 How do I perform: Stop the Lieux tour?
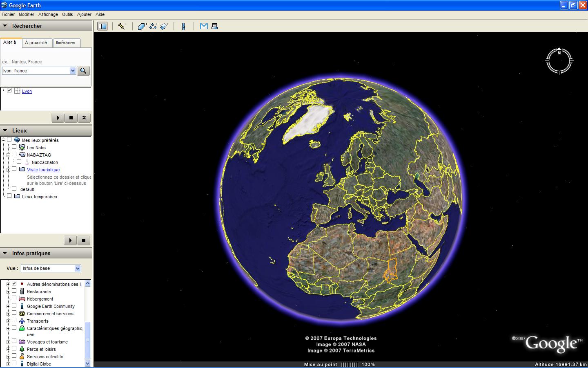[84, 240]
